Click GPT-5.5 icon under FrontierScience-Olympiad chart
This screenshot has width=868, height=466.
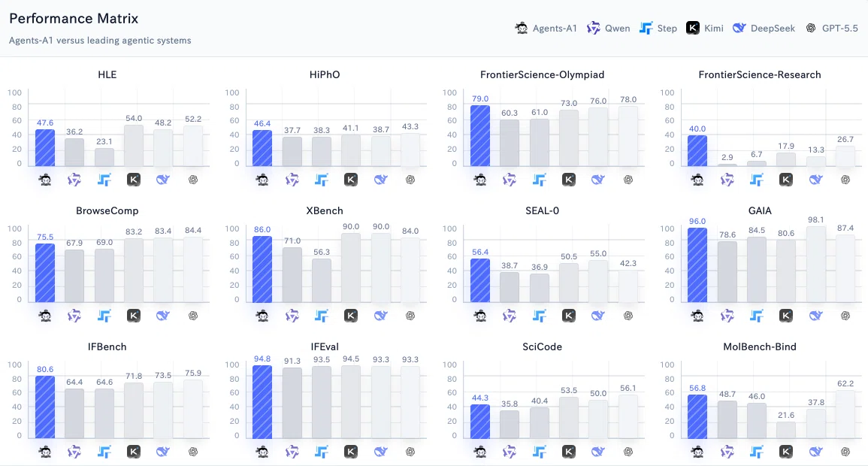pos(628,180)
